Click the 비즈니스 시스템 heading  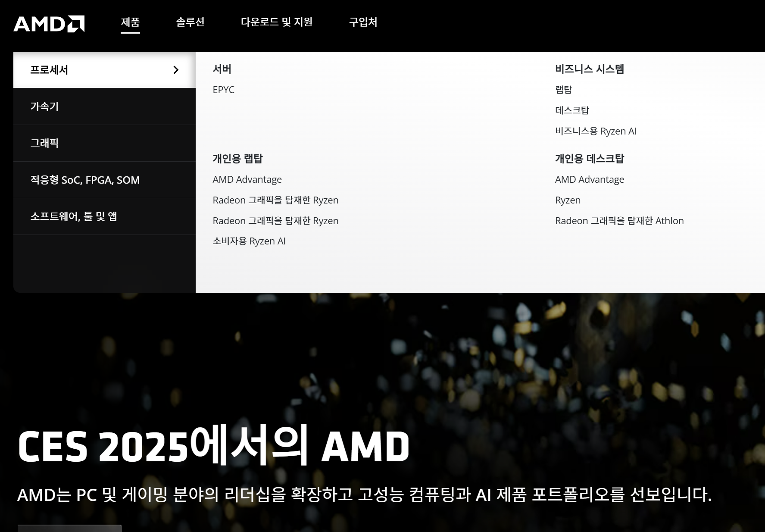pyautogui.click(x=590, y=69)
